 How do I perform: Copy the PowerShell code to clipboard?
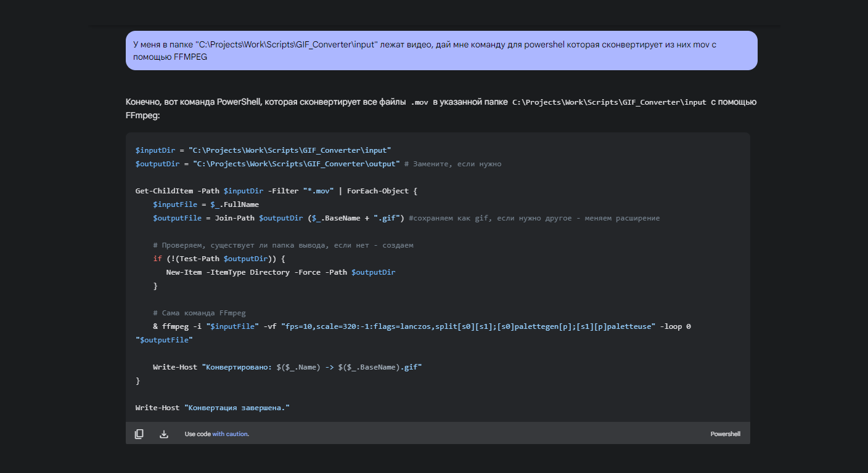point(139,434)
